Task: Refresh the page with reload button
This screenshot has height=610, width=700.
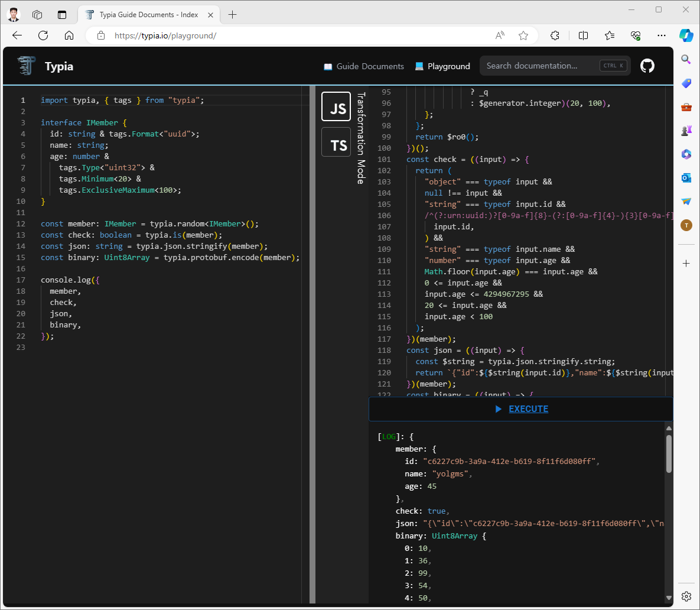Action: pos(43,35)
